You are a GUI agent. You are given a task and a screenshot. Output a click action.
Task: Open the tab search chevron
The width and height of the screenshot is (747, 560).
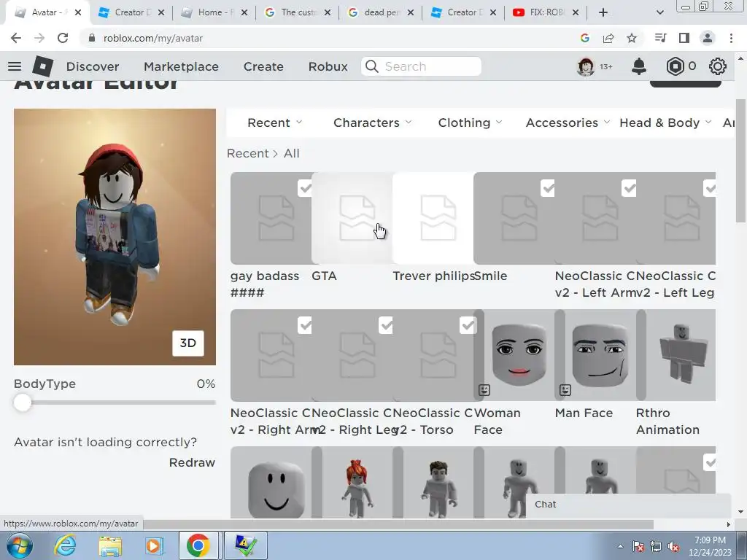pyautogui.click(x=659, y=12)
